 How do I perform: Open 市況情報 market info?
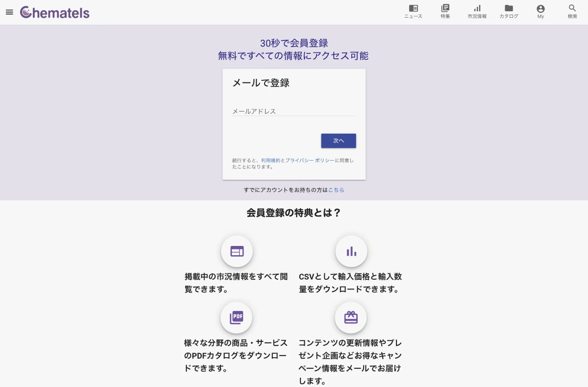tap(477, 12)
